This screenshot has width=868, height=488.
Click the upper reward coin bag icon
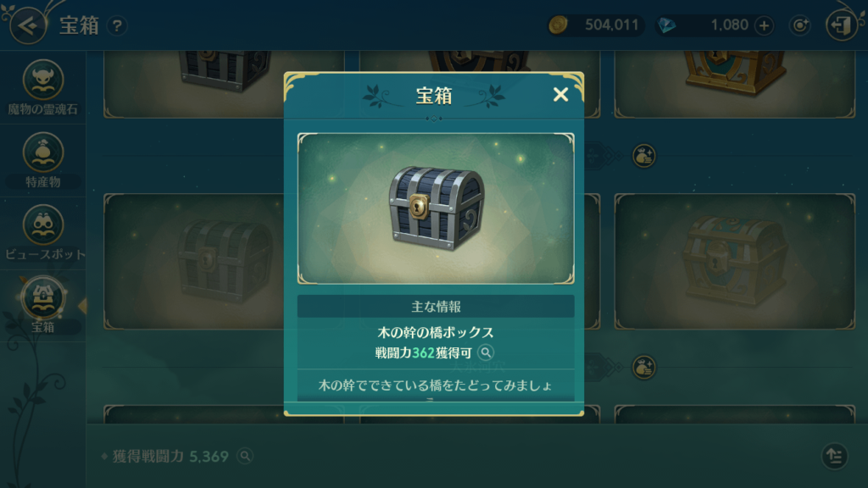tap(644, 156)
